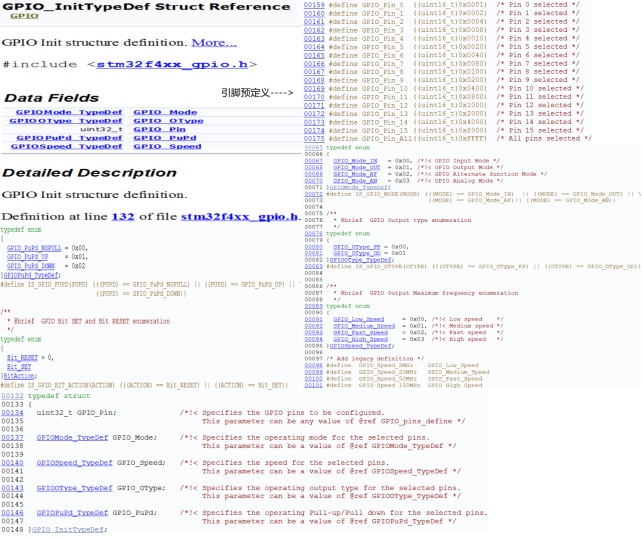Click the GPIO_Mode_IN enum link
This screenshot has height=538, width=643.
(x=355, y=161)
